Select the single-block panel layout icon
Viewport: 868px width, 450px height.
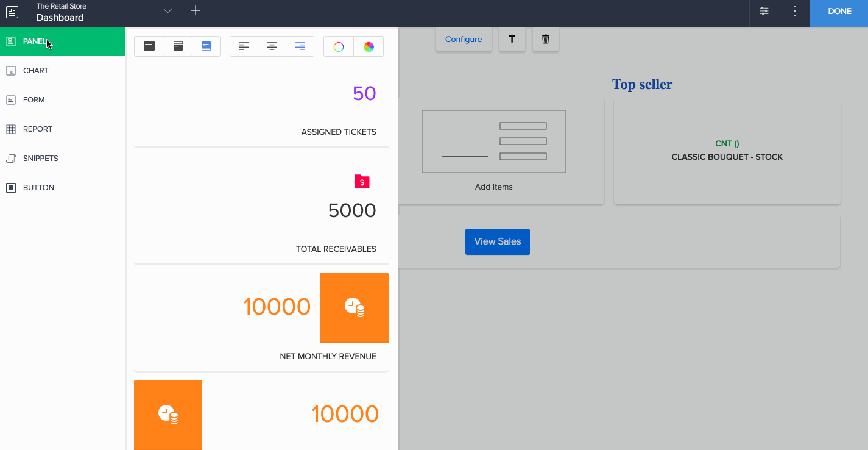tap(149, 46)
